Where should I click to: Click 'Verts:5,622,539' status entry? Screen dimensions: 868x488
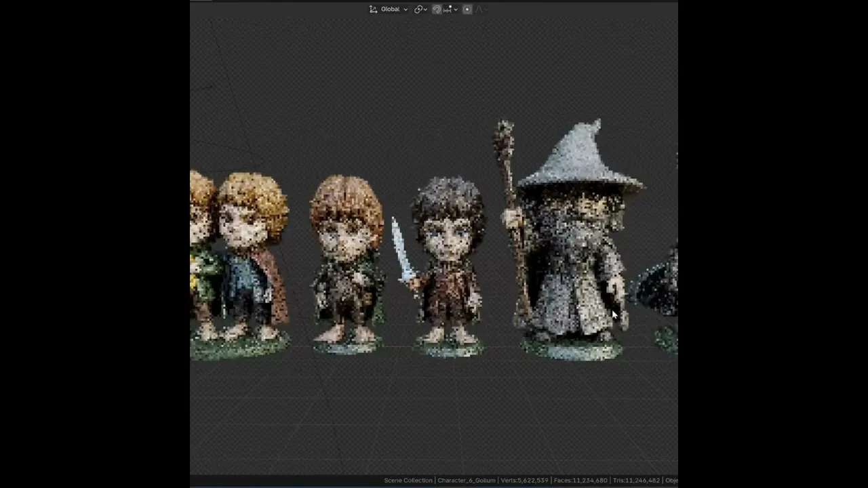click(524, 480)
